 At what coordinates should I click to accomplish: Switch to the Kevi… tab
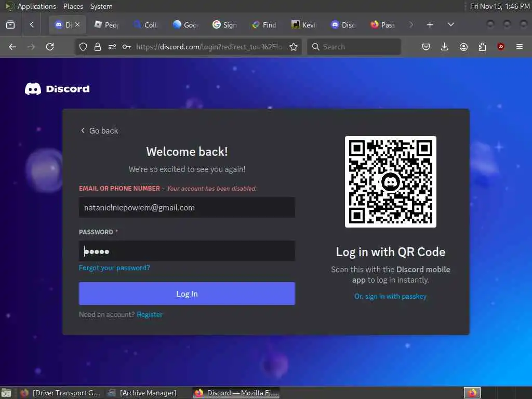pyautogui.click(x=303, y=25)
